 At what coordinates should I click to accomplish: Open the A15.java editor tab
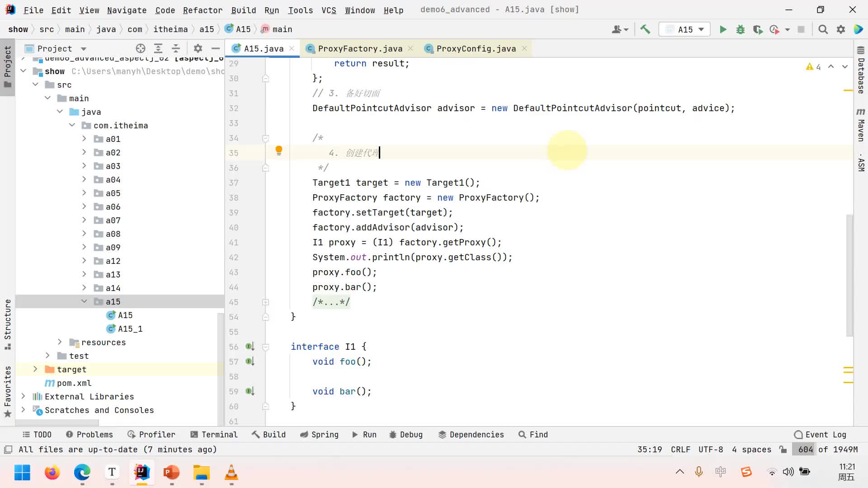click(x=264, y=48)
